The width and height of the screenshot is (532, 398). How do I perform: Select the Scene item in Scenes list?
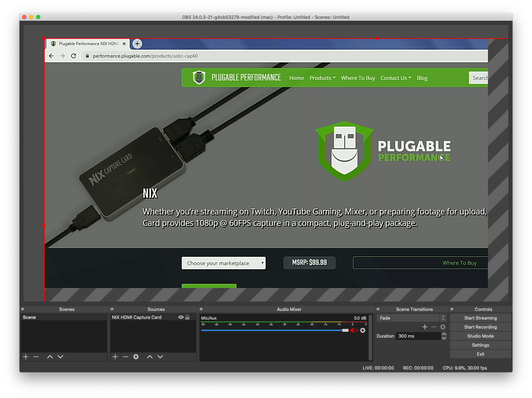64,317
